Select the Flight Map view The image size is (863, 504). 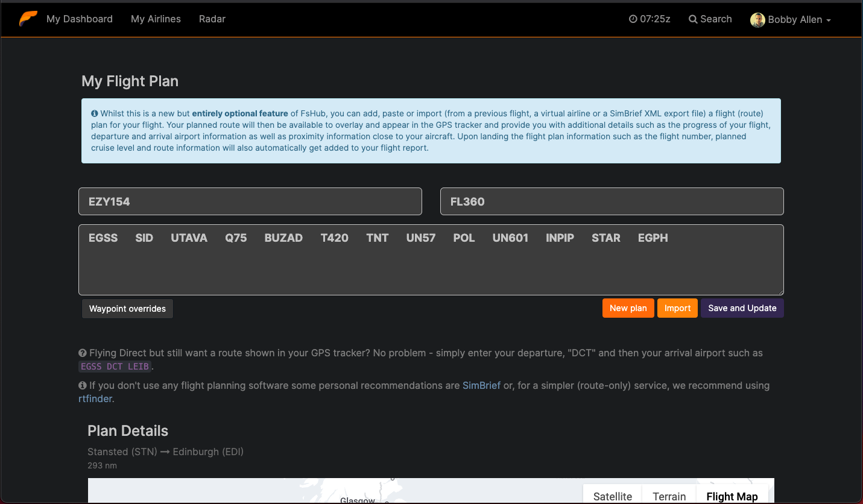pyautogui.click(x=732, y=496)
